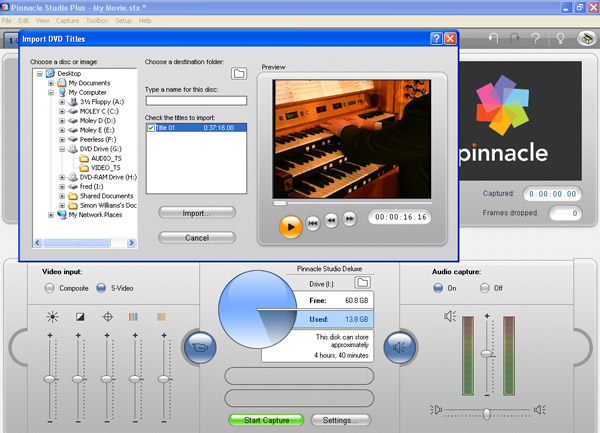The width and height of the screenshot is (600, 433).
Task: Open the Toolbox menu
Action: pos(97,20)
